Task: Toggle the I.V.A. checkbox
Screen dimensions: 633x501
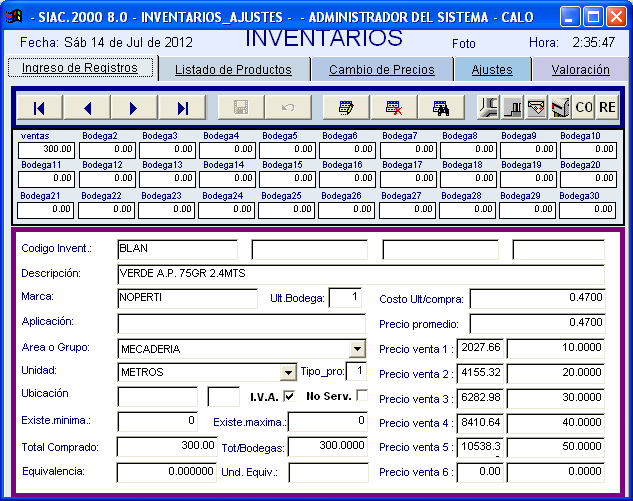Action: coord(289,396)
